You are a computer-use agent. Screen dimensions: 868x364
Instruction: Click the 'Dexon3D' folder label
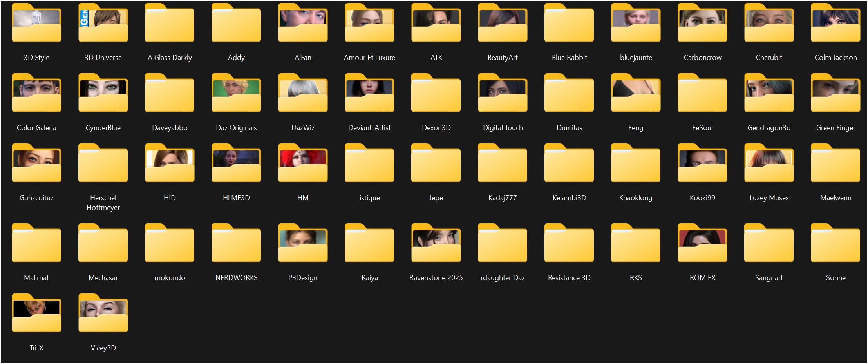pyautogui.click(x=436, y=128)
